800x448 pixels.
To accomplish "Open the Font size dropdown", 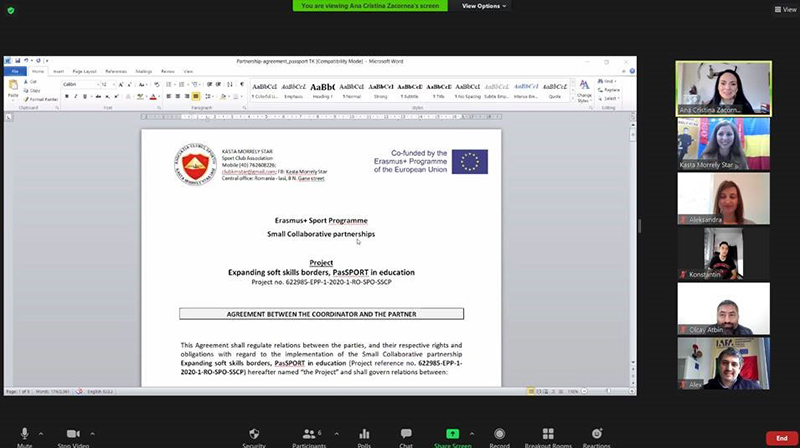I will (x=114, y=84).
